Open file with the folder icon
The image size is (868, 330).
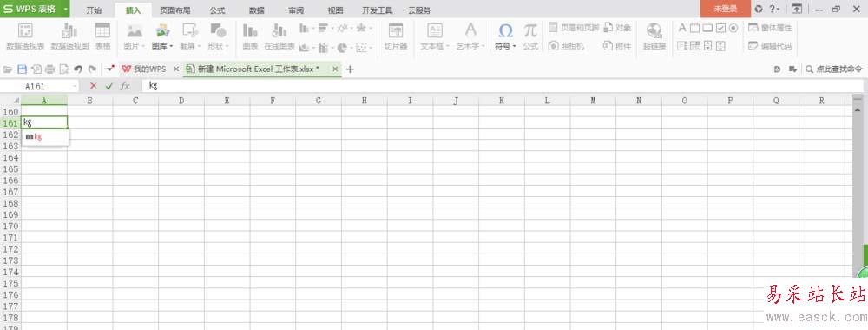[8, 69]
